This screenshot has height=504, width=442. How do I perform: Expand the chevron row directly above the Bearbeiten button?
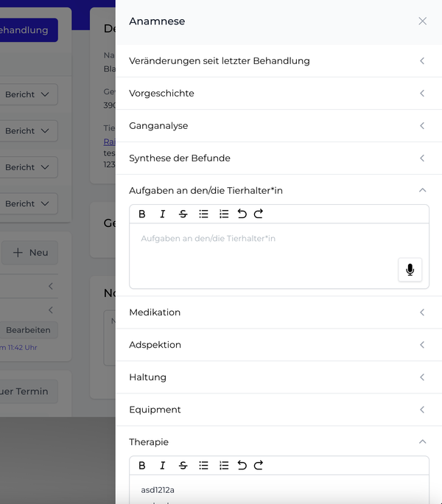click(51, 310)
